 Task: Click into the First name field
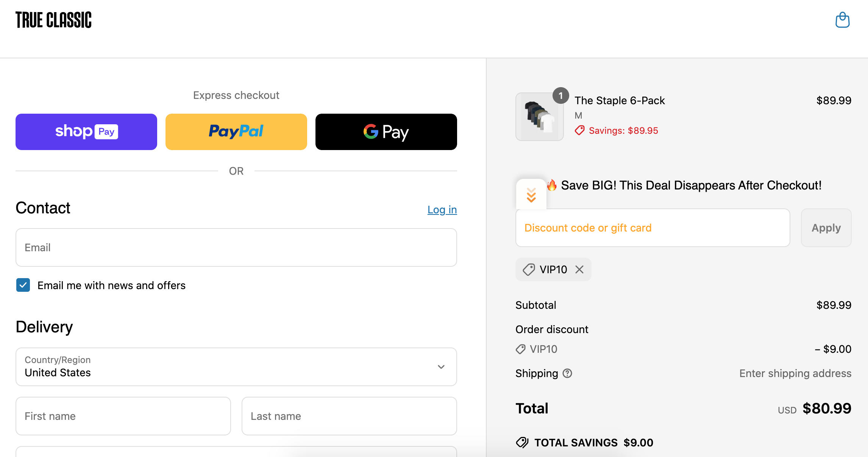click(123, 416)
